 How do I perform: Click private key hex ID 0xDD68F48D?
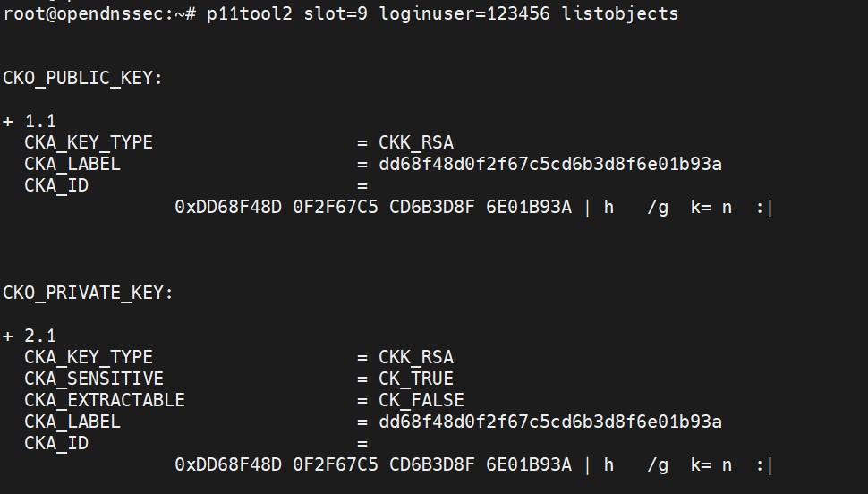(x=228, y=464)
